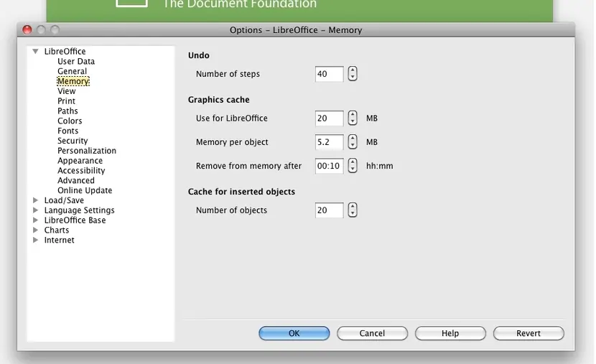Viewport: 596px width, 364px height.
Task: Select the Load/Save category label
Action: (x=64, y=200)
